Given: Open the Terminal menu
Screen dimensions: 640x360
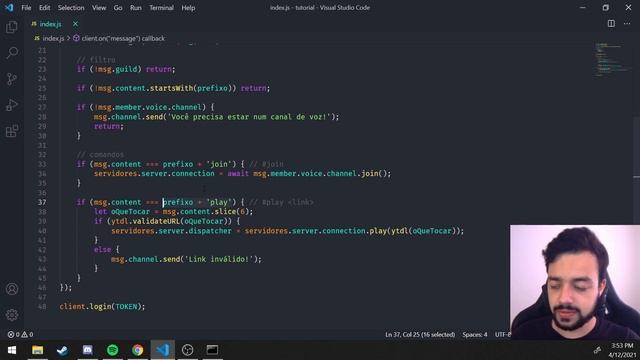Looking at the screenshot, I should pos(161,8).
